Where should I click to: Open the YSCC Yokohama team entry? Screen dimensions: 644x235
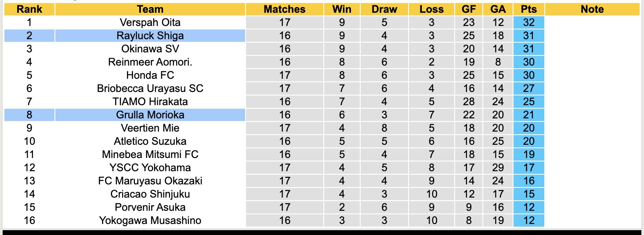pyautogui.click(x=150, y=168)
